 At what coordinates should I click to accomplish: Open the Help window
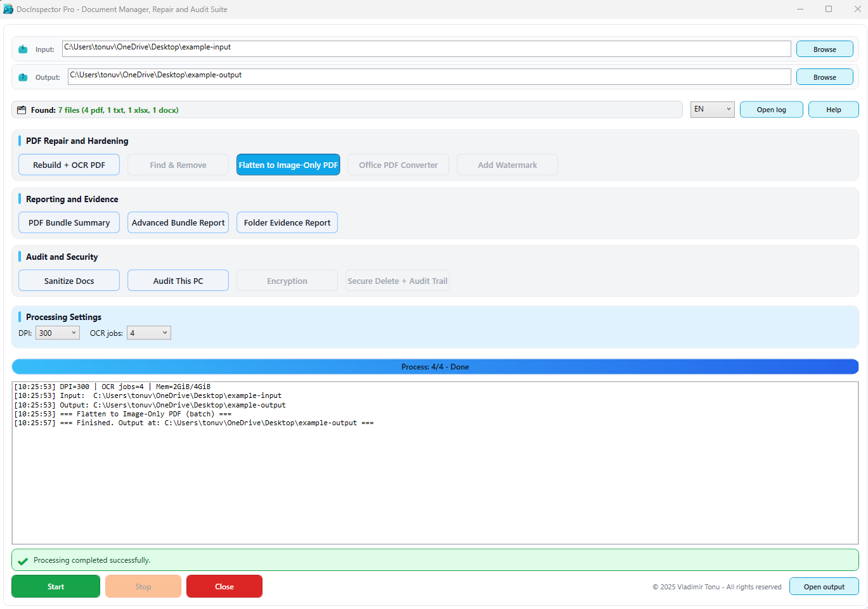tap(833, 109)
